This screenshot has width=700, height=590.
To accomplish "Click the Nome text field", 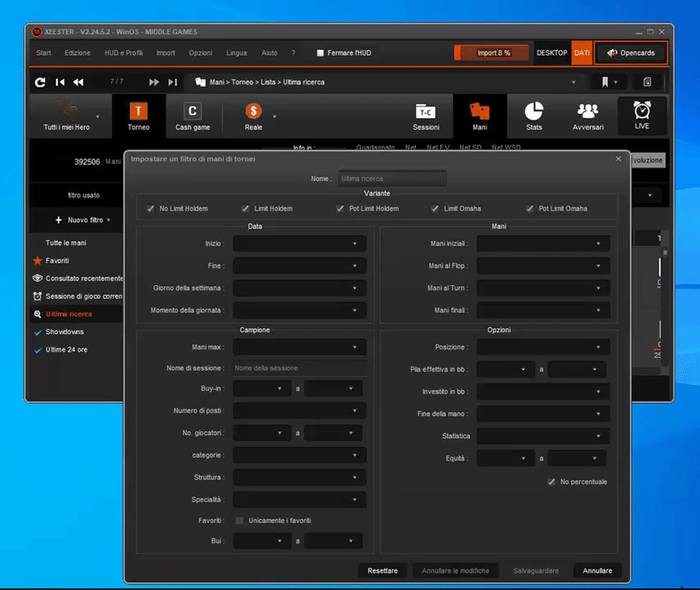I will click(393, 179).
